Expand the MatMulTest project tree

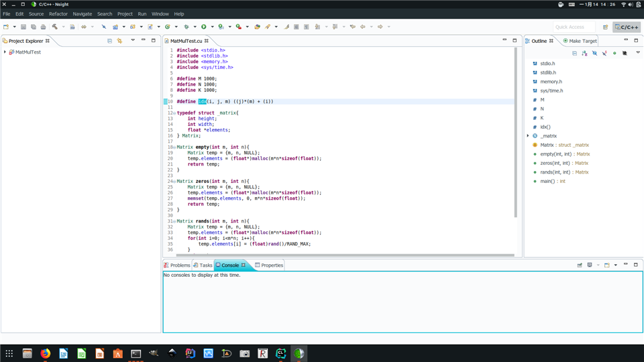5,52
